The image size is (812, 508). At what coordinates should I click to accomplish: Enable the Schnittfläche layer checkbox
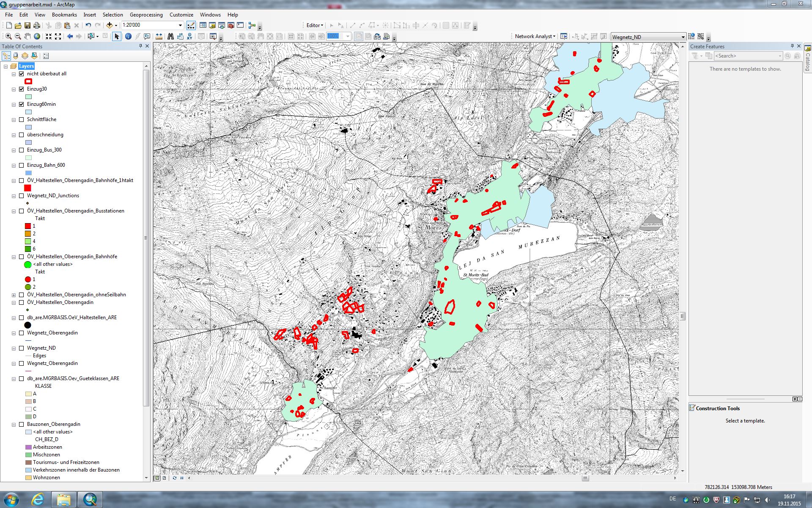point(22,119)
